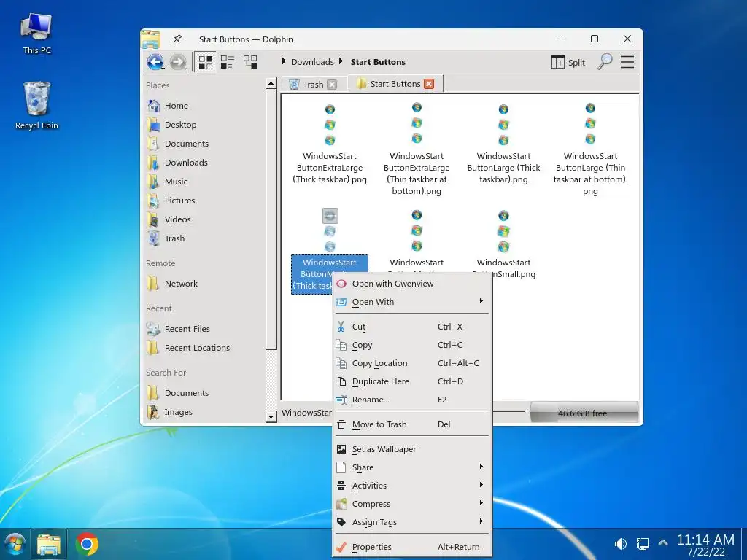Screen dimensions: 747x560
Task: Open Properties from context menu
Action: click(x=413, y=547)
